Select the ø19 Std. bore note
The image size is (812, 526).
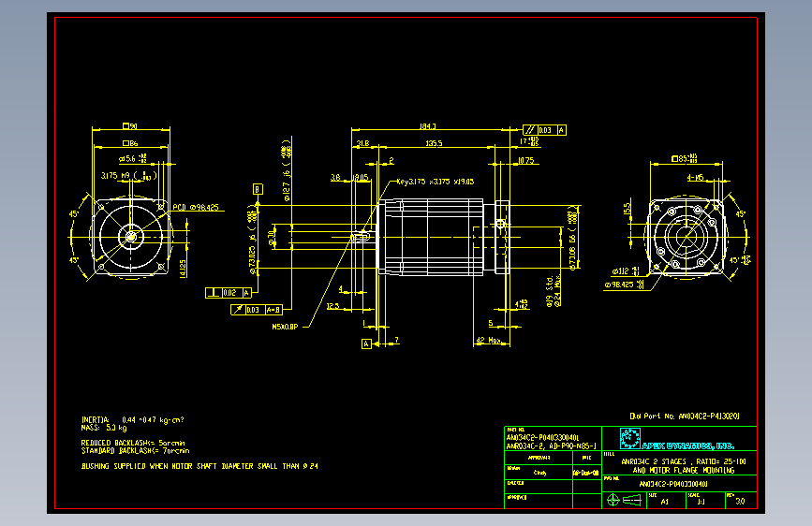pyautogui.click(x=550, y=292)
